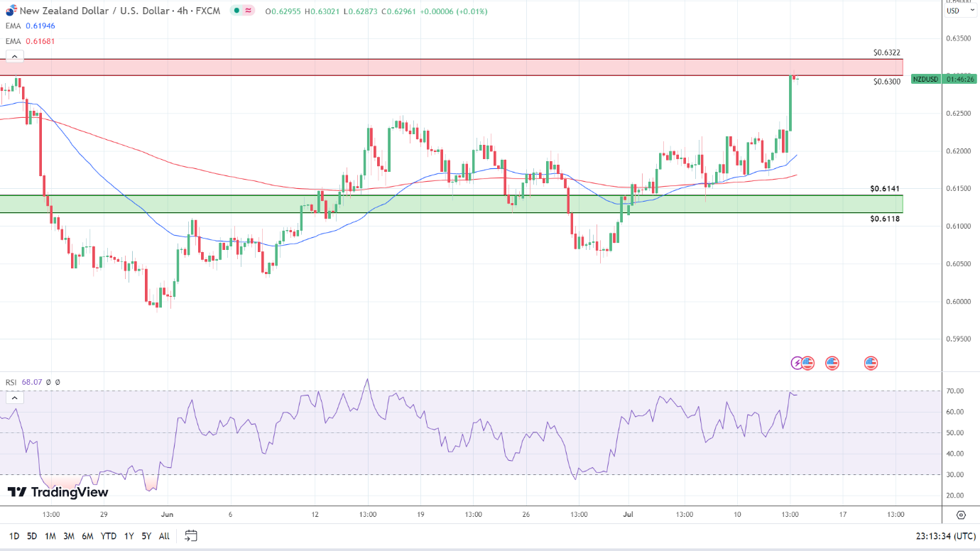Screen dimensions: 980x551
Task: Select the blue EMA 0.61946 legend
Action: coord(30,26)
